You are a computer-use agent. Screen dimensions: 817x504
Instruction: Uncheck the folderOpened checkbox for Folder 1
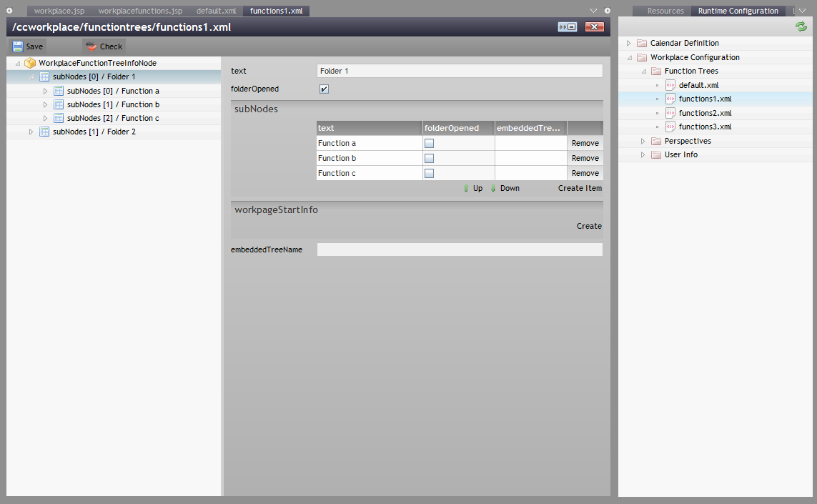[x=324, y=89]
